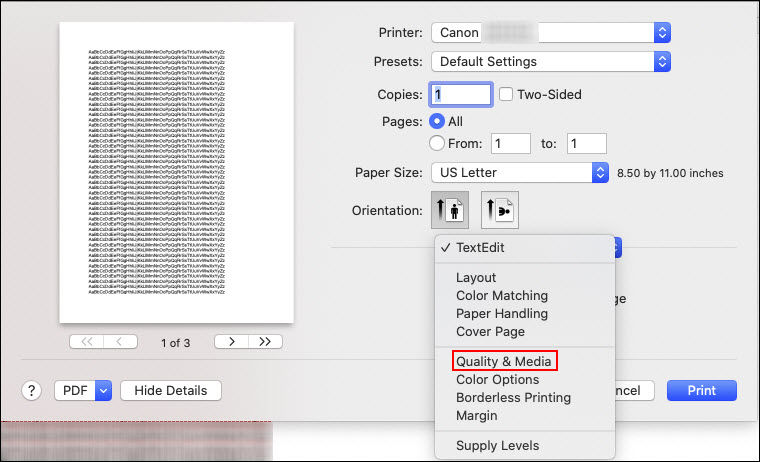760x462 pixels.
Task: Select landscape orientation icon
Action: 499,211
